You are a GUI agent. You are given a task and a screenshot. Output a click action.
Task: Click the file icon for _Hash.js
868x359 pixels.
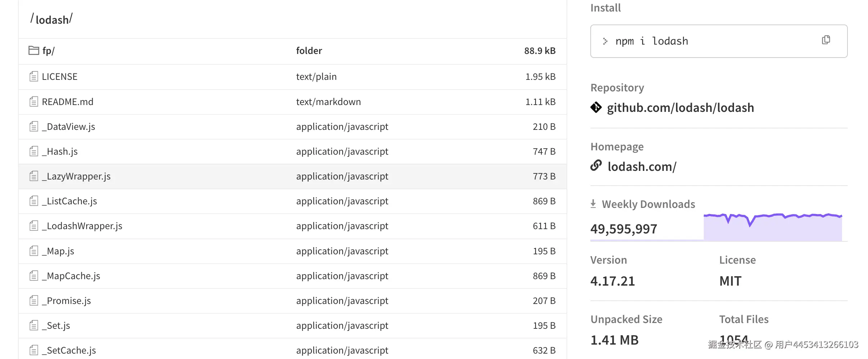click(x=34, y=151)
